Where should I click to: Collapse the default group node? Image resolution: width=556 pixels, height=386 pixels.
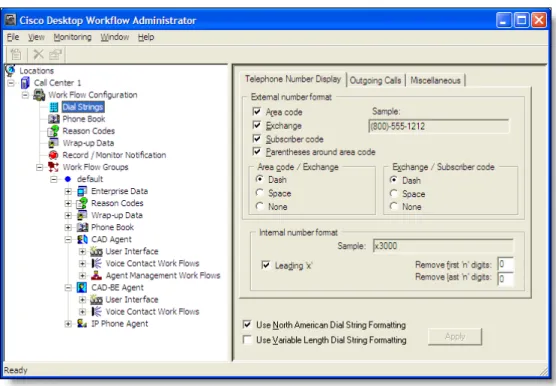pos(54,179)
